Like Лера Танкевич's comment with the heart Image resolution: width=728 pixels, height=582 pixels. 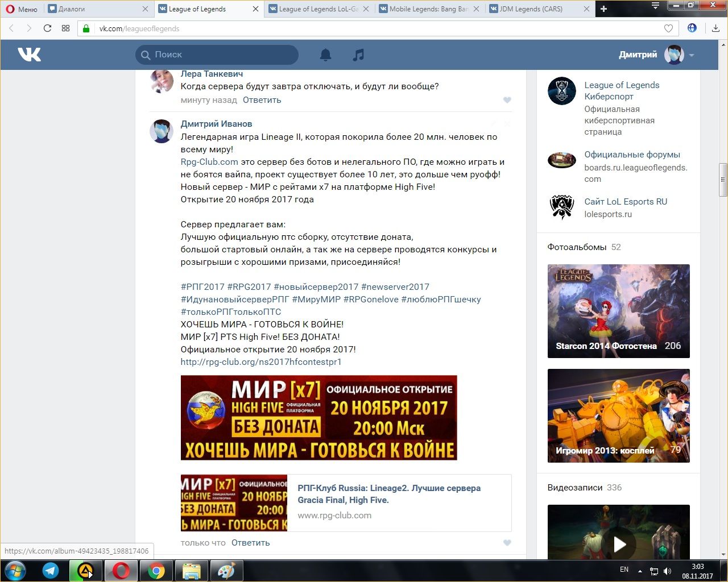(507, 100)
